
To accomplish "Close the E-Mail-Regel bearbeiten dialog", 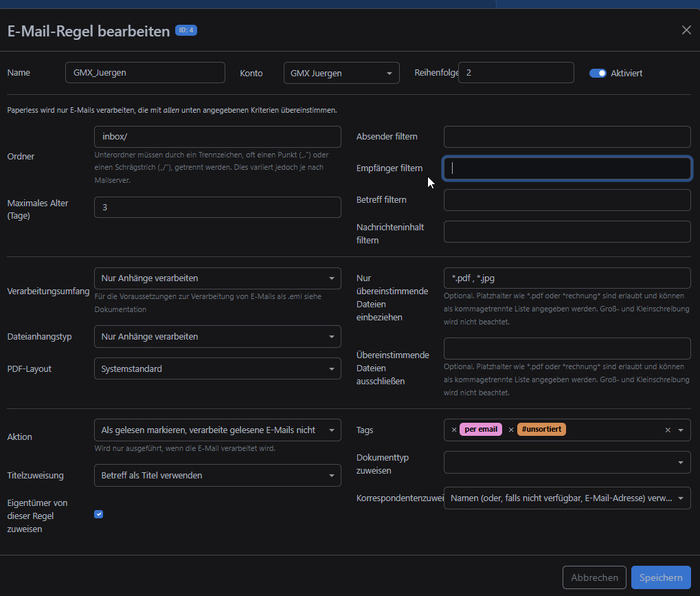I will (686, 30).
